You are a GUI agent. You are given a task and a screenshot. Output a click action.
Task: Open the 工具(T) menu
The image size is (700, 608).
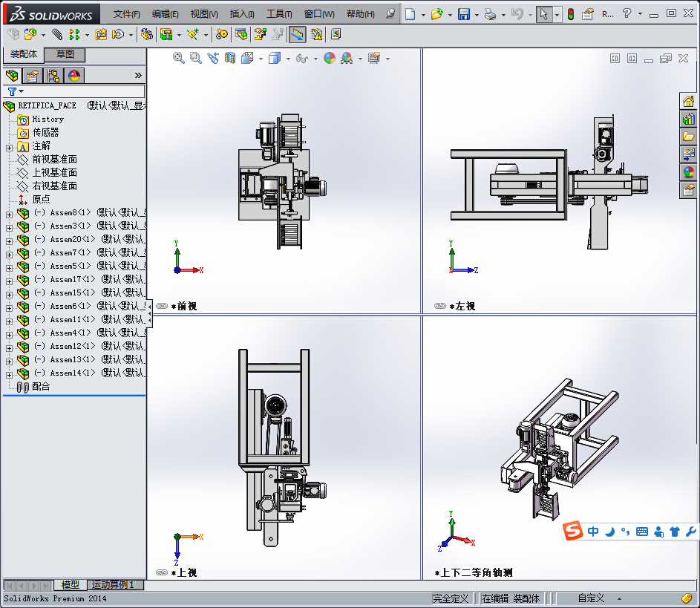279,14
